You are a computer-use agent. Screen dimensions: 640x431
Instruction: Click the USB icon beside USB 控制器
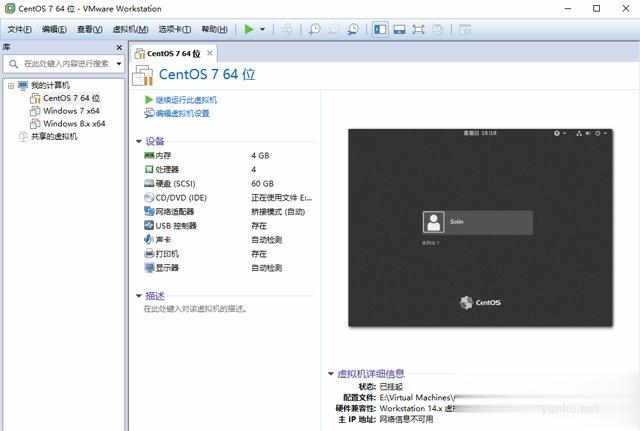(149, 225)
